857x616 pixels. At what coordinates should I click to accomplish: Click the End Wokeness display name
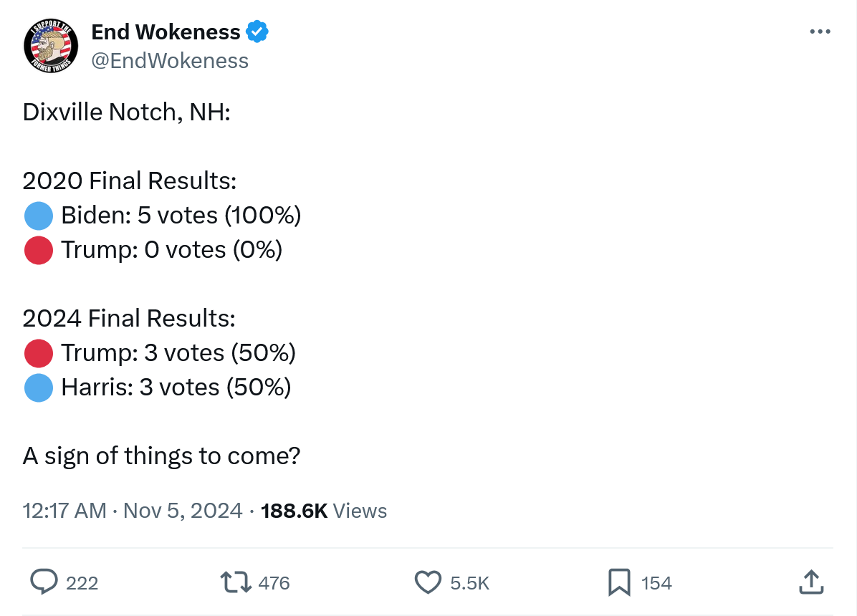click(166, 32)
